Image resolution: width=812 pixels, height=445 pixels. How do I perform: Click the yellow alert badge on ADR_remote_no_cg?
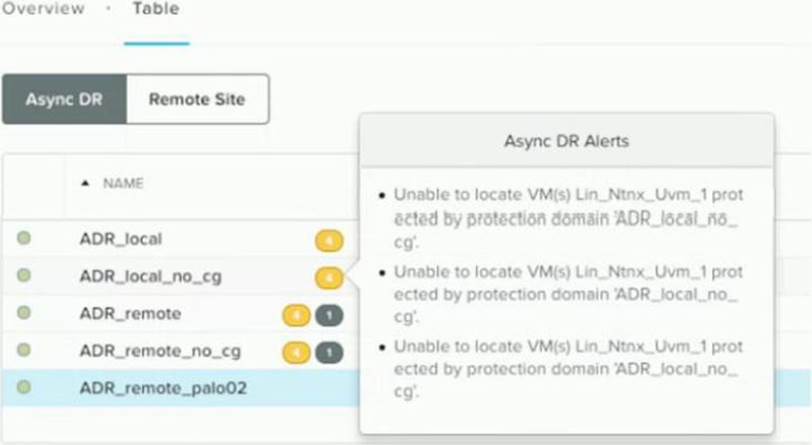(296, 352)
